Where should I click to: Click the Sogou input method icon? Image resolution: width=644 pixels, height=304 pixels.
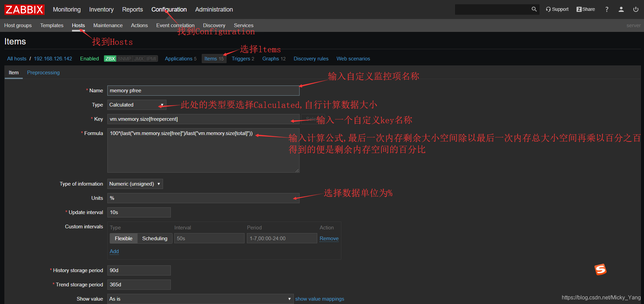601,269
